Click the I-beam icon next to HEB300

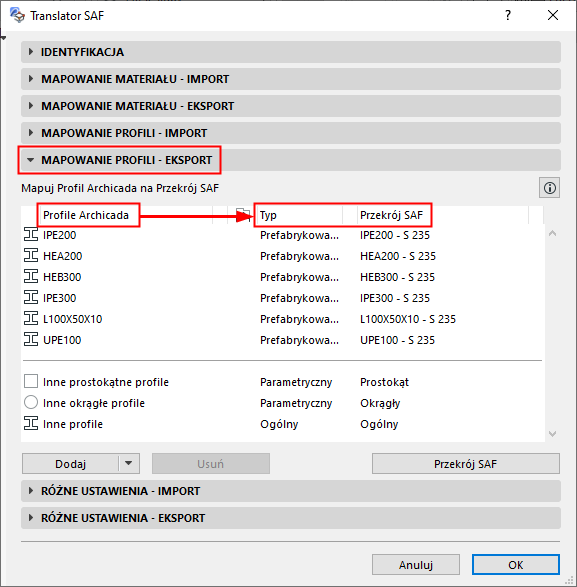[31, 277]
